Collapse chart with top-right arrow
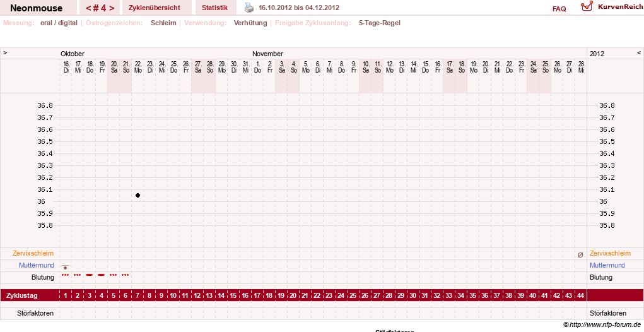 point(639,53)
